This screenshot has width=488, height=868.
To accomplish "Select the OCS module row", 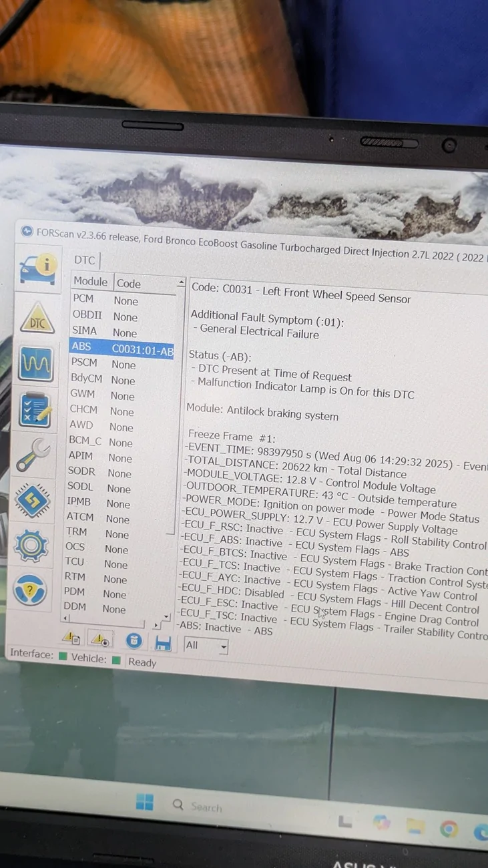I will coord(114,548).
